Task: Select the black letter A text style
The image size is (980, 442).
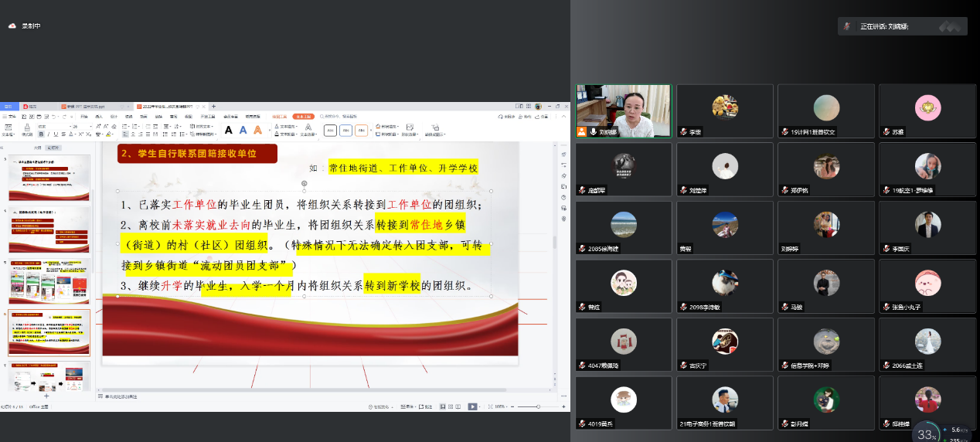Action: [228, 130]
